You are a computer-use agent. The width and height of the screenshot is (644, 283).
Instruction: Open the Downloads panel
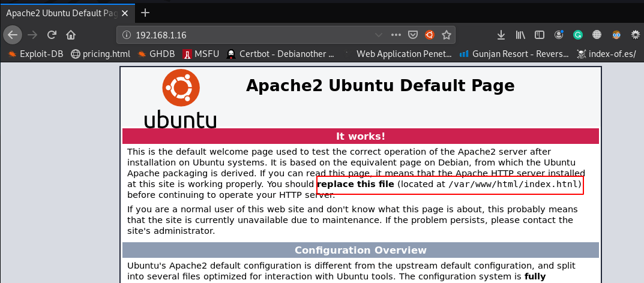tap(502, 35)
